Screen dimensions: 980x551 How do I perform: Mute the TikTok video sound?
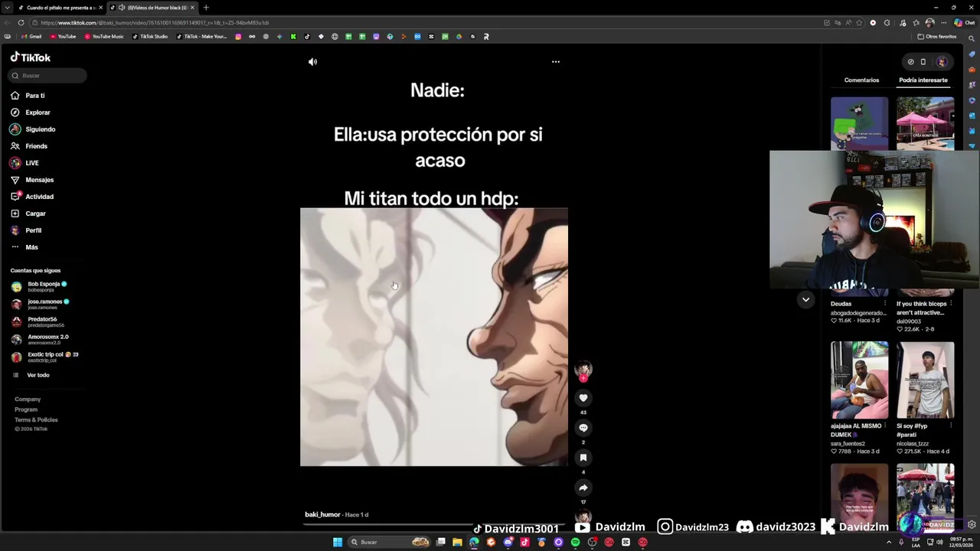point(312,62)
